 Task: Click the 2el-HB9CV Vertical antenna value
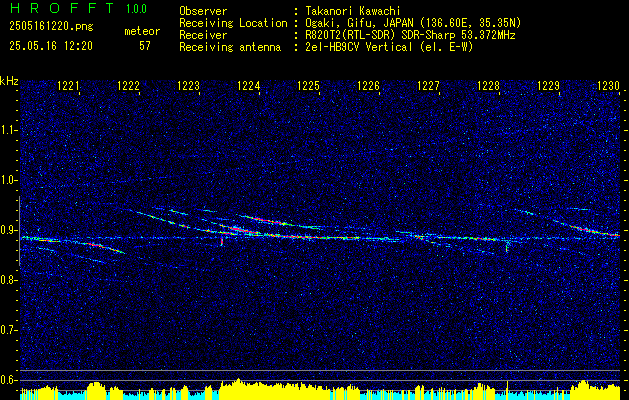point(389,47)
